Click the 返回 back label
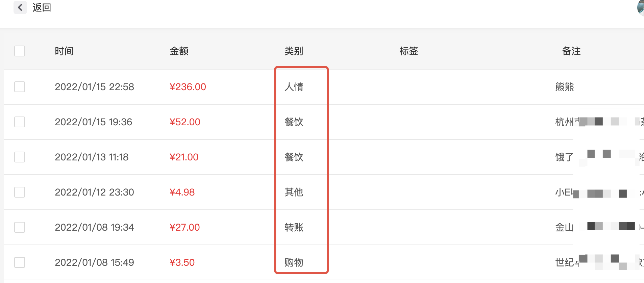Screen dimensions: 644x283 [42, 7]
